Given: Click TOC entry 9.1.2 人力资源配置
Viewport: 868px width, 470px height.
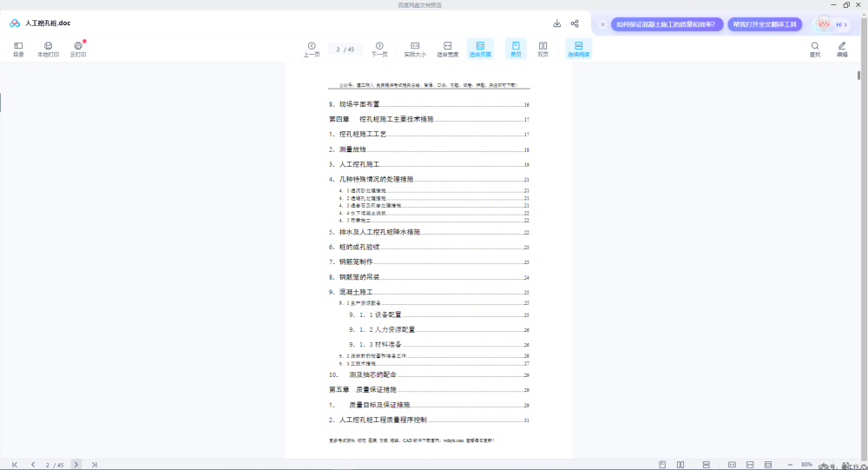Looking at the screenshot, I should 439,329.
